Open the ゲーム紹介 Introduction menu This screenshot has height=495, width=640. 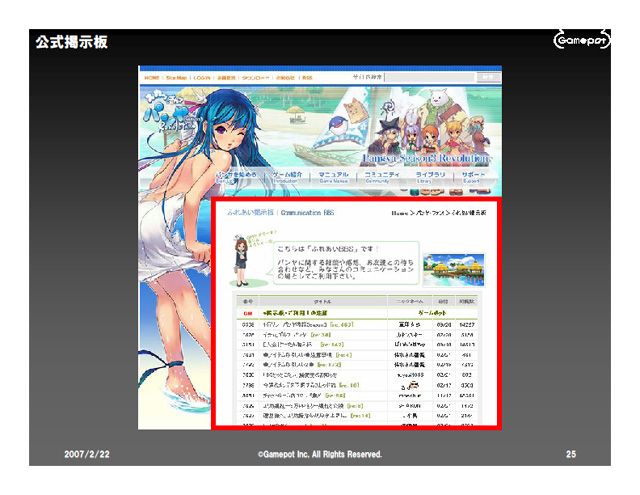[287, 177]
